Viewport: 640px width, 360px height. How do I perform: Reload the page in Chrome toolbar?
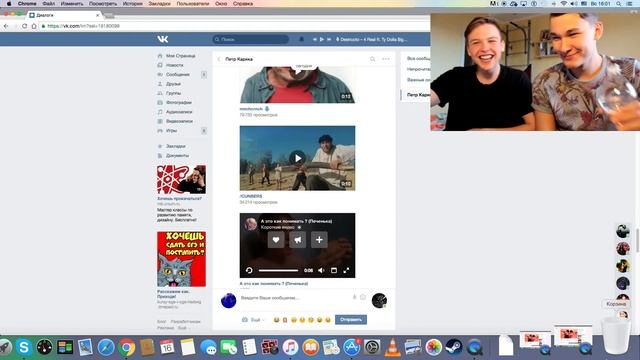coord(24,26)
